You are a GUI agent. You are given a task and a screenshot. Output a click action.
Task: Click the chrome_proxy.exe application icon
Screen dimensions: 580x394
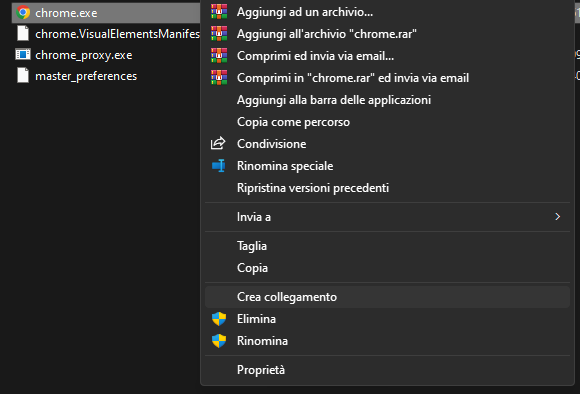(x=23, y=55)
